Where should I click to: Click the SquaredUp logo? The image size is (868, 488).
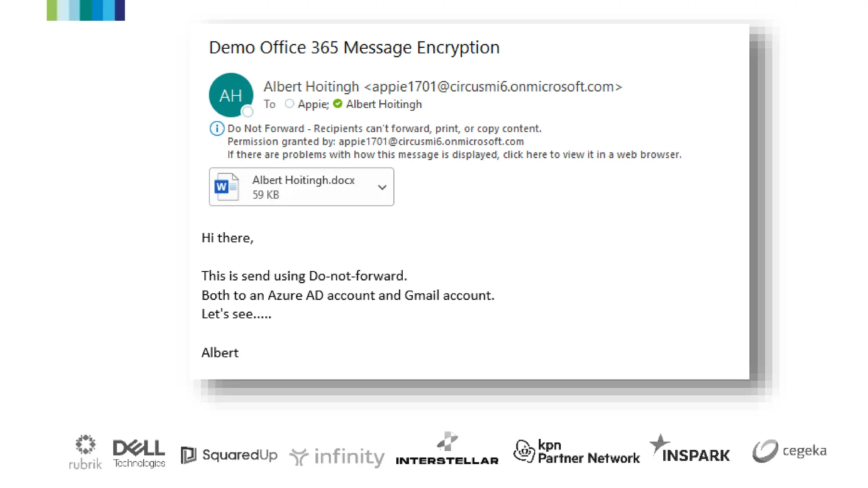[229, 455]
